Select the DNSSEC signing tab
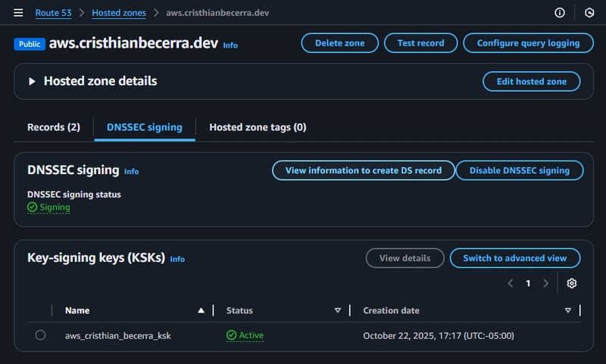 [x=145, y=127]
